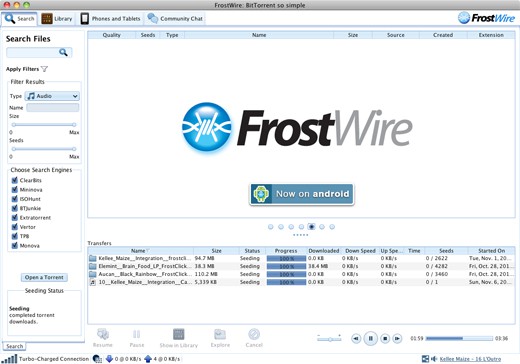Click the Pause transfer icon

[137, 334]
